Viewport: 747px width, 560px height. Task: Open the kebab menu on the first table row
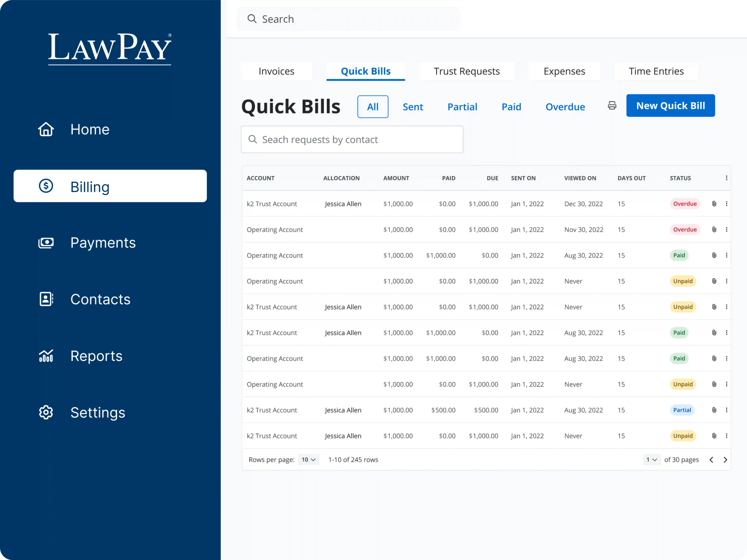point(727,203)
